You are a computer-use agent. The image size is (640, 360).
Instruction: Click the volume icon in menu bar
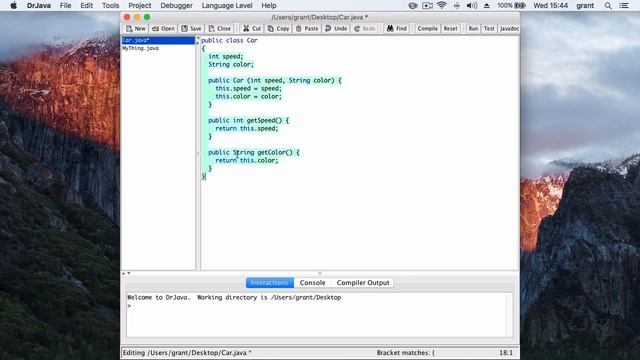[471, 5]
